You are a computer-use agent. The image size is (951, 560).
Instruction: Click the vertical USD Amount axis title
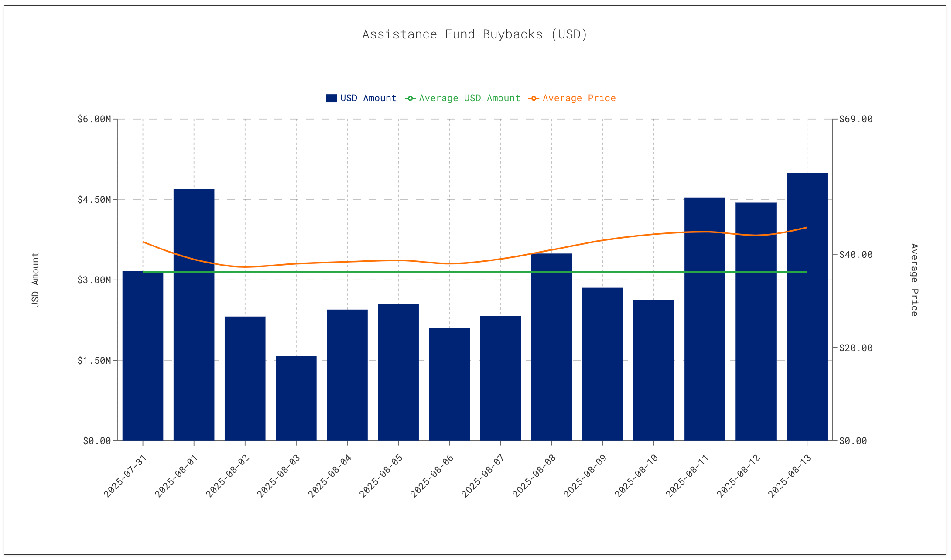coord(35,280)
